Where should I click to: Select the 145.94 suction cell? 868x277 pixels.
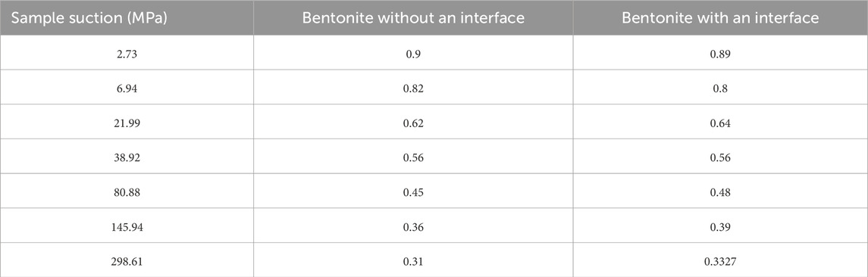pos(127,226)
